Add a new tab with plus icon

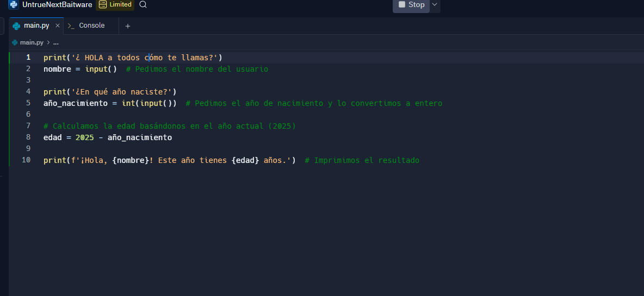[128, 26]
